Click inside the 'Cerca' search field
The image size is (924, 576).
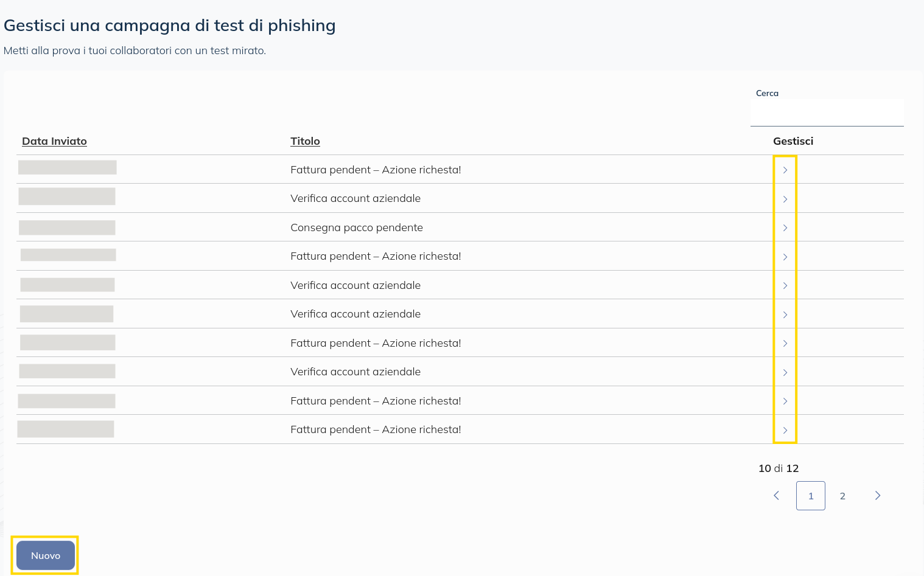(x=827, y=113)
